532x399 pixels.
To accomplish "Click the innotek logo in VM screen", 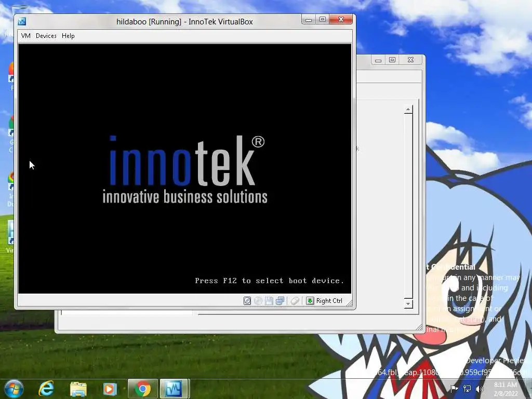I will (185, 169).
